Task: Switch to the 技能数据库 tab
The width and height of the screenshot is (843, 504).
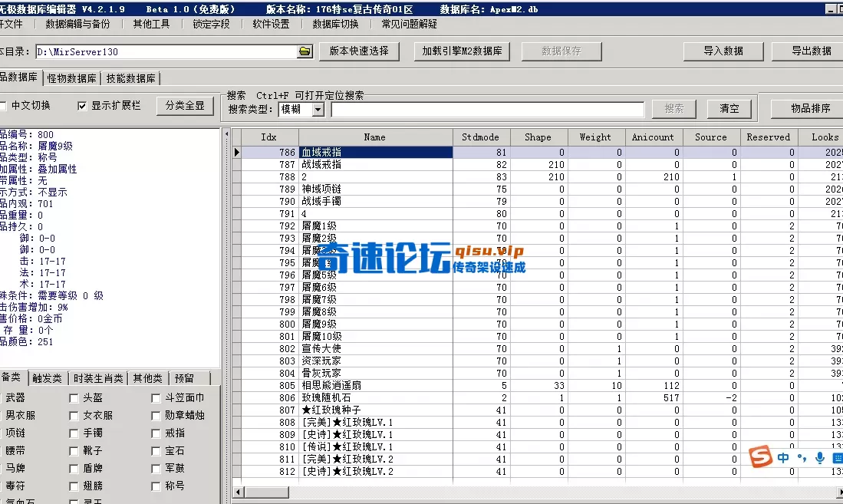Action: (x=130, y=78)
